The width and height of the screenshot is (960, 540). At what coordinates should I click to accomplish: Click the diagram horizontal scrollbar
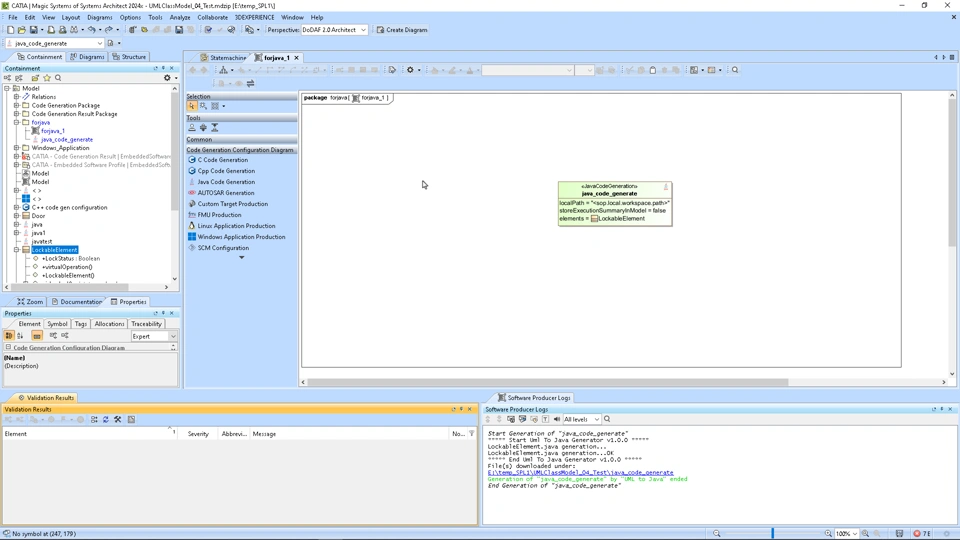547,382
